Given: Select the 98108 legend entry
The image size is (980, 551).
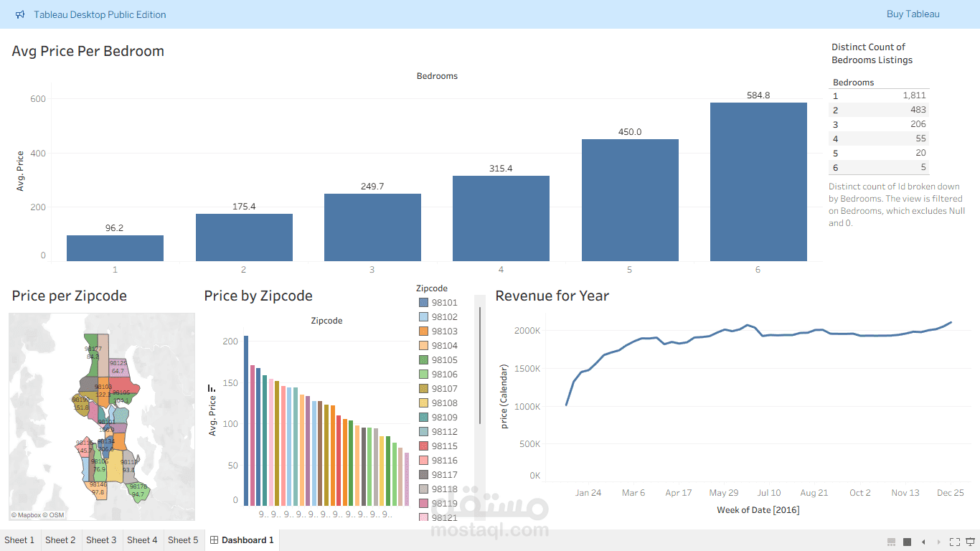Looking at the screenshot, I should [x=438, y=403].
